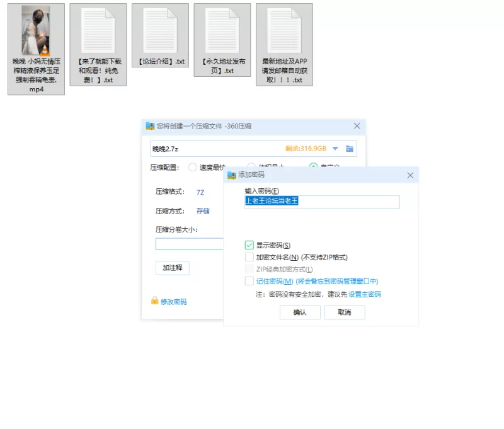Expand the save path dropdown arrow
This screenshot has width=504, height=429.
click(335, 149)
